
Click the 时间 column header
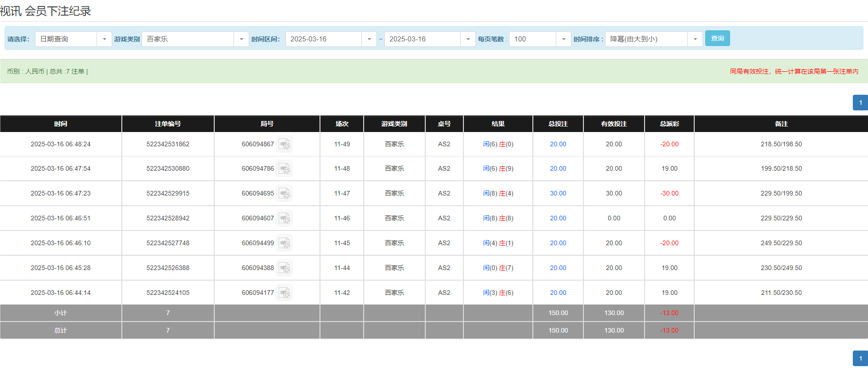pos(61,124)
